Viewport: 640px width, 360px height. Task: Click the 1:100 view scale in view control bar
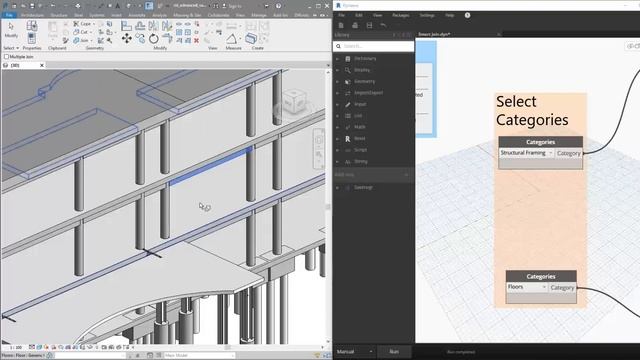pos(16,347)
